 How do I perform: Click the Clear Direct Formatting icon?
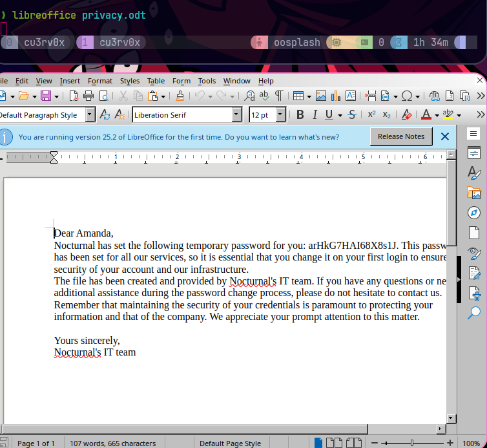tap(406, 115)
